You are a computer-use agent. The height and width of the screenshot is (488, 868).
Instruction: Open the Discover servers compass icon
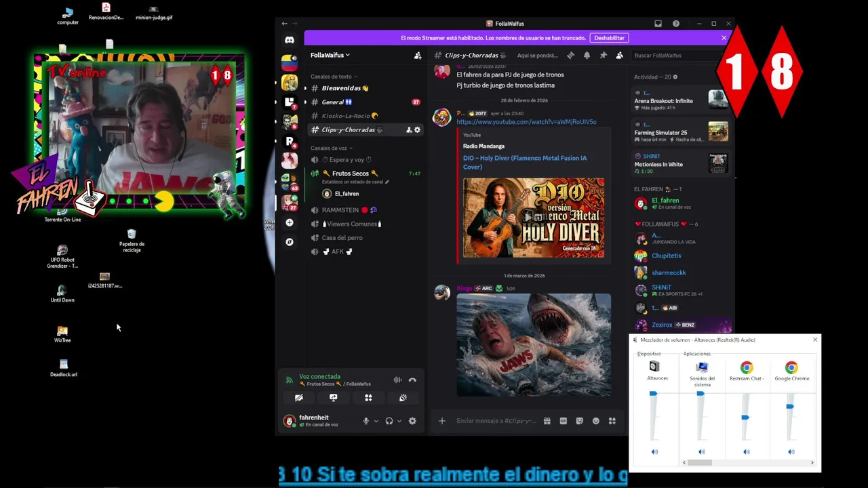tap(290, 242)
